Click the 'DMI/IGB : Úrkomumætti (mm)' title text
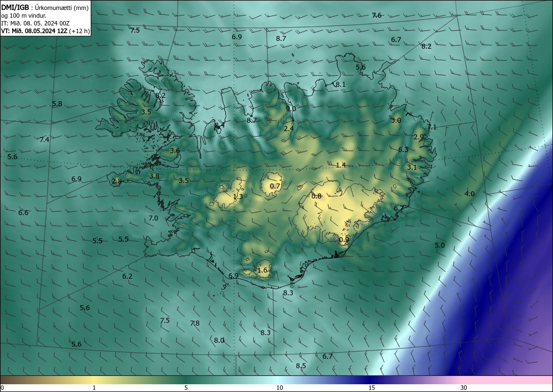This screenshot has width=553, height=392. point(45,8)
